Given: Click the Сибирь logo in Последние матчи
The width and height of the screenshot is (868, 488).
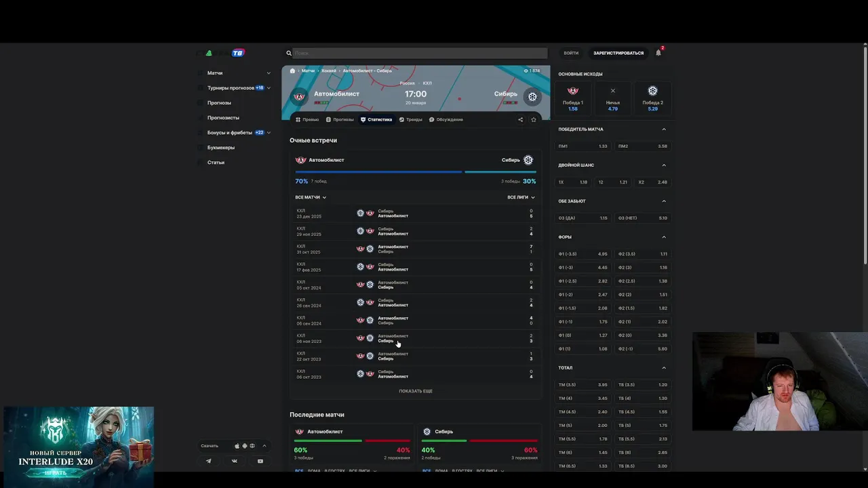Looking at the screenshot, I should (427, 432).
